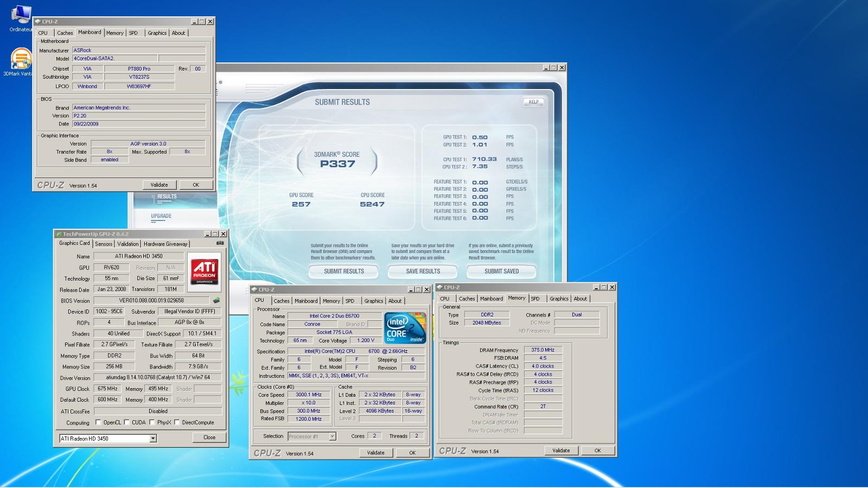Click SUBMIT RESULTS in 3DMark Vantage
This screenshot has height=488, width=868.
(x=344, y=271)
